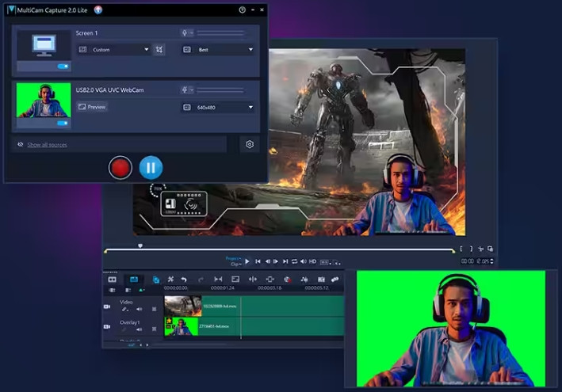Click the pan and zoom toolbar icon
562x392 pixels.
pos(270,280)
